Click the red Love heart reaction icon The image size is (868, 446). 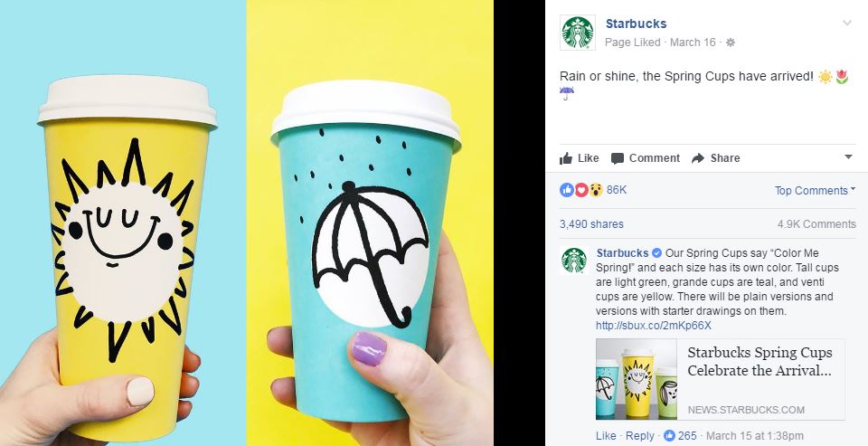coord(580,190)
